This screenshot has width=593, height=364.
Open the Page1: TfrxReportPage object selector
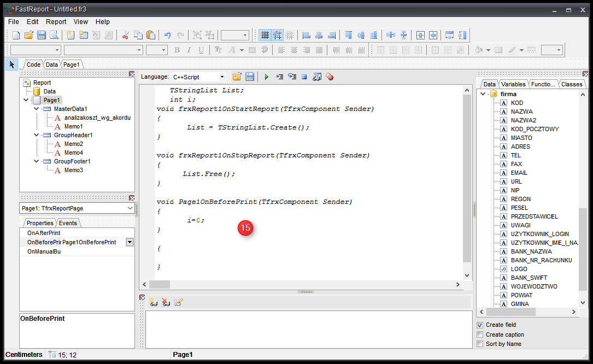click(x=130, y=208)
